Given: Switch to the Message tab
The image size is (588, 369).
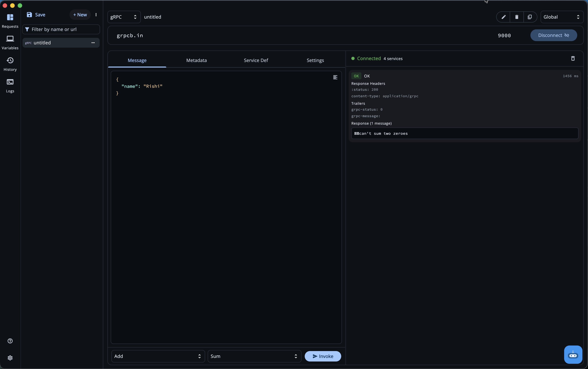Looking at the screenshot, I should pyautogui.click(x=137, y=60).
